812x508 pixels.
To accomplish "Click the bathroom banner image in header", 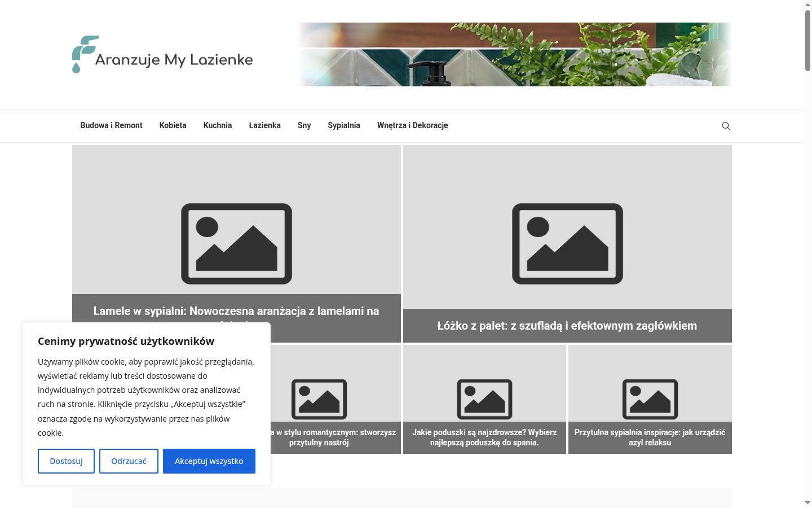I will coord(515,54).
